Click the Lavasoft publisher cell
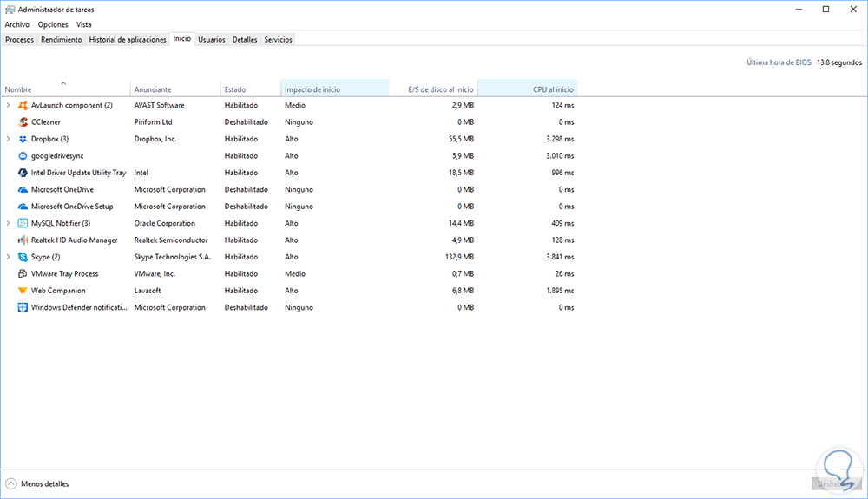 click(x=148, y=291)
